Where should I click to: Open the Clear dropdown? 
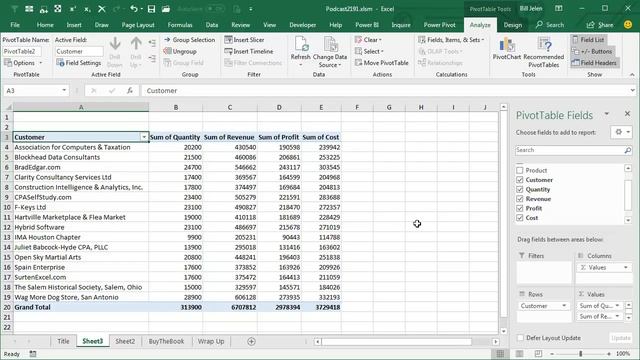(368, 40)
